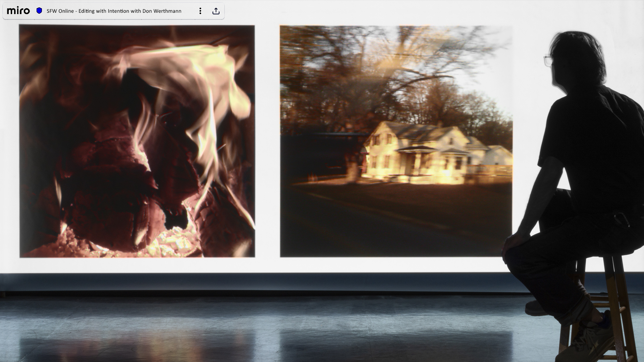Click the Miro logo

[18, 11]
